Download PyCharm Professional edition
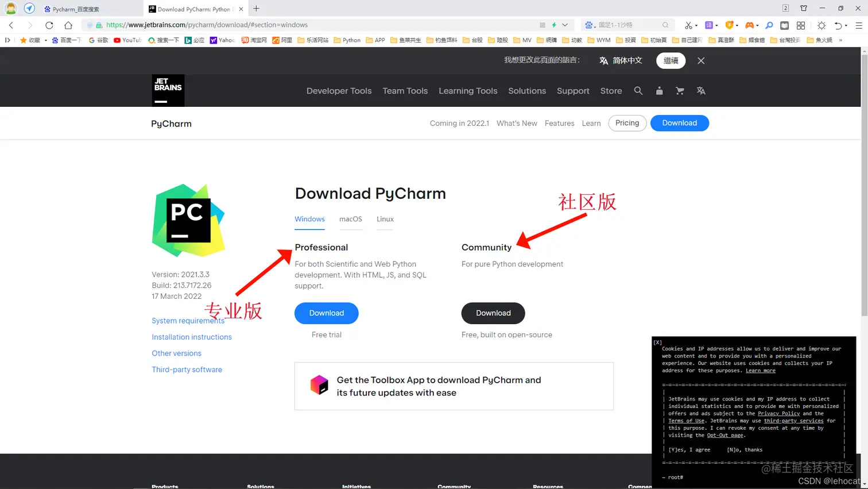The height and width of the screenshot is (489, 868). click(327, 313)
